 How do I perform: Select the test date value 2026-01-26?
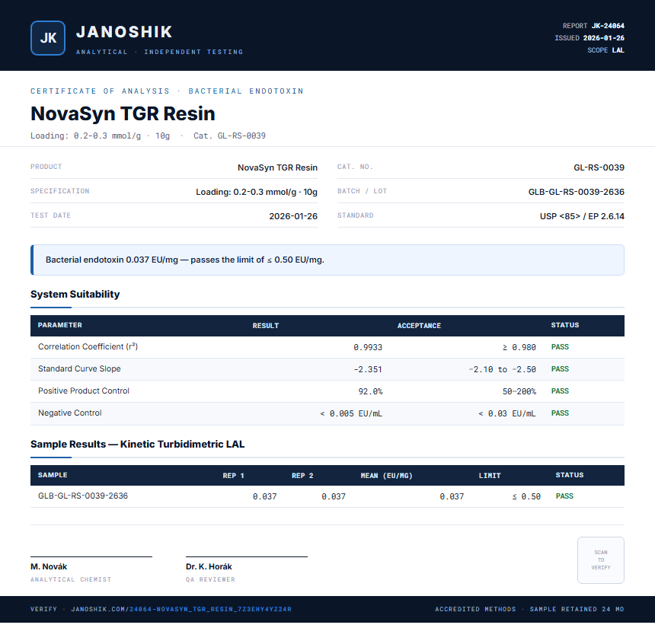(x=292, y=216)
